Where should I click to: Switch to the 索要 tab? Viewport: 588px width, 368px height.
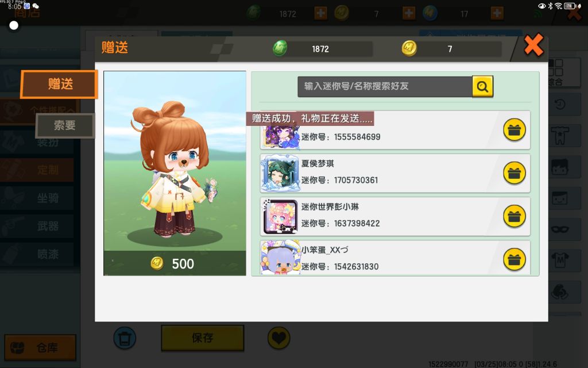click(65, 125)
